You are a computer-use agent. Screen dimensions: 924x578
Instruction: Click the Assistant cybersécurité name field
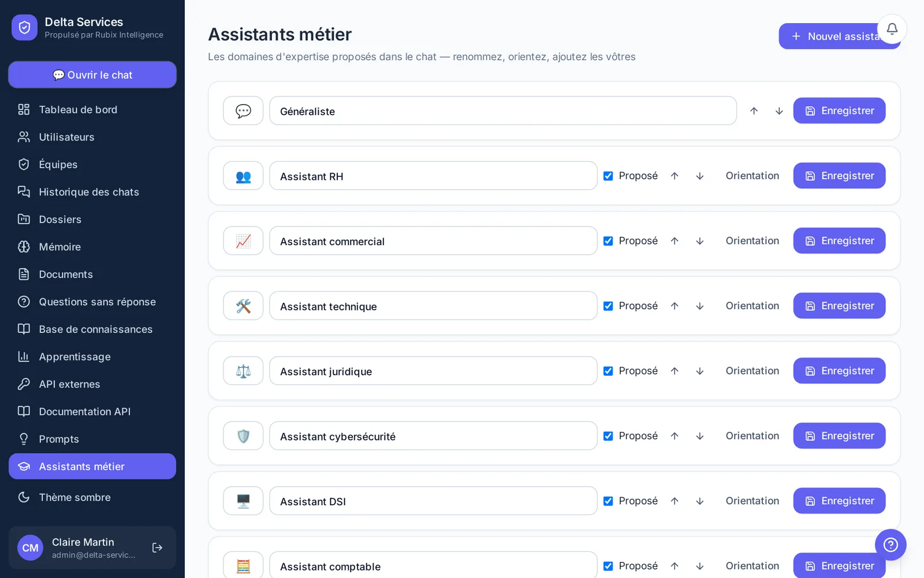pos(433,436)
